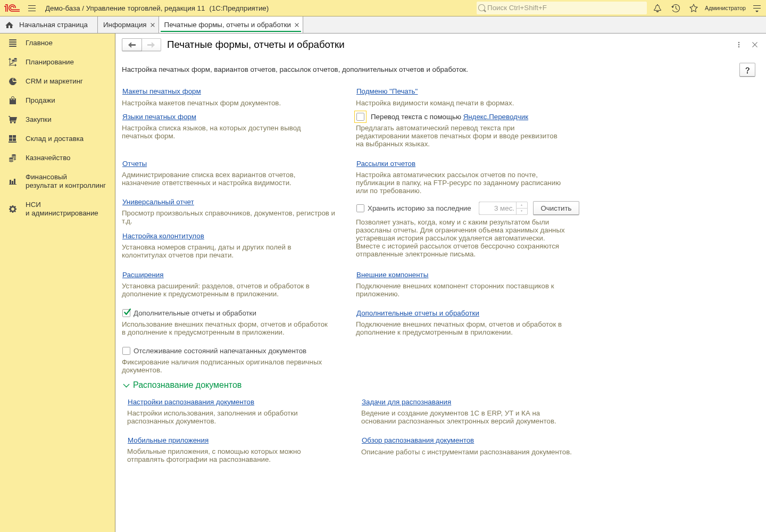This screenshot has width=766, height=532.
Task: Open the three-dot more menu of form
Action: click(x=739, y=45)
